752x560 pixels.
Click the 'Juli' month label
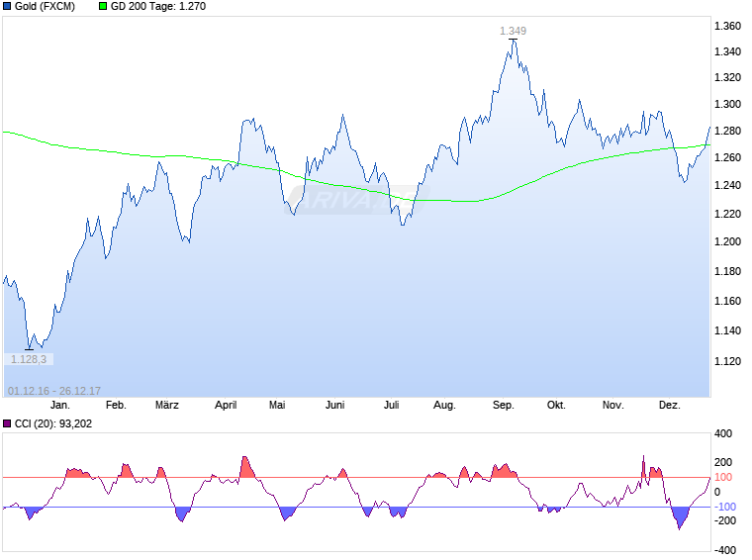pos(392,405)
